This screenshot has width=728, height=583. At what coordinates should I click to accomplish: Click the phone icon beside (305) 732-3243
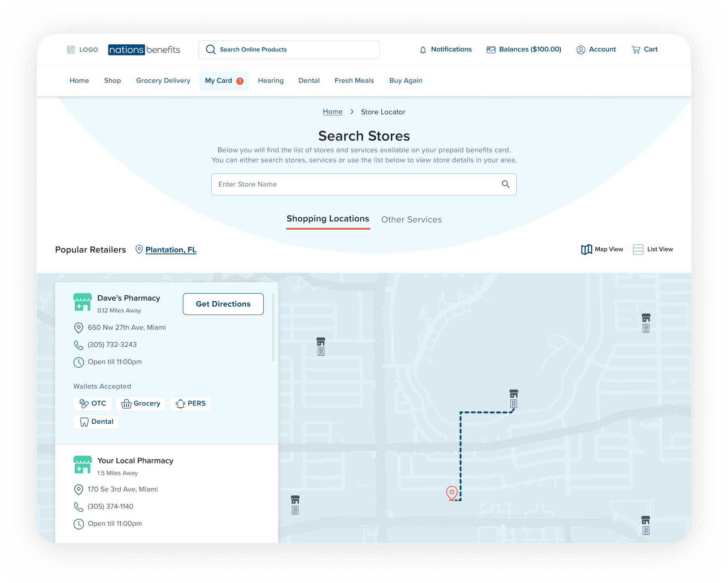pyautogui.click(x=79, y=345)
